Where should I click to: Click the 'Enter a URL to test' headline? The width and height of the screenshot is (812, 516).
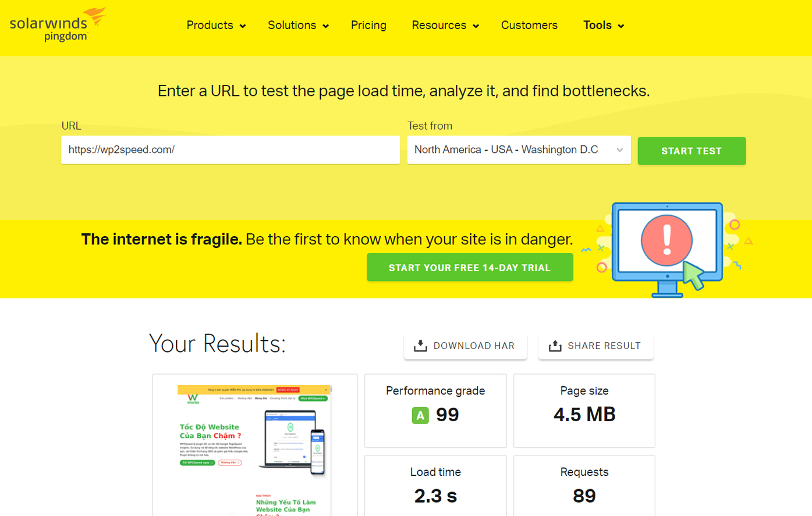[x=404, y=91]
